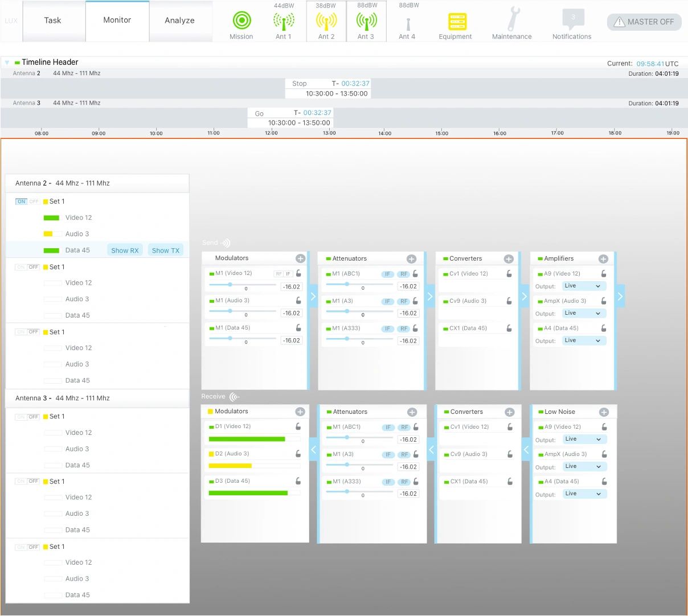
Task: Open Output dropdown for Send AmpX (Audio 3)
Action: [x=584, y=314]
